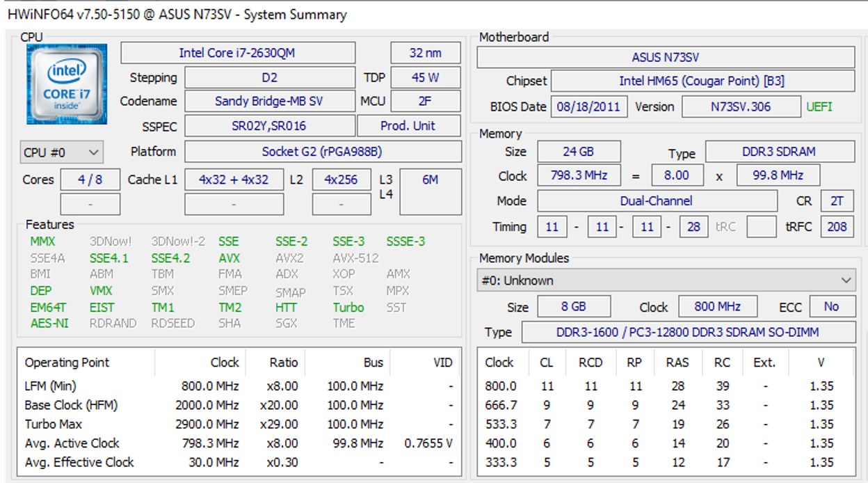Click the greyed-out RDRAND feature
The width and height of the screenshot is (868, 483).
coord(113,324)
